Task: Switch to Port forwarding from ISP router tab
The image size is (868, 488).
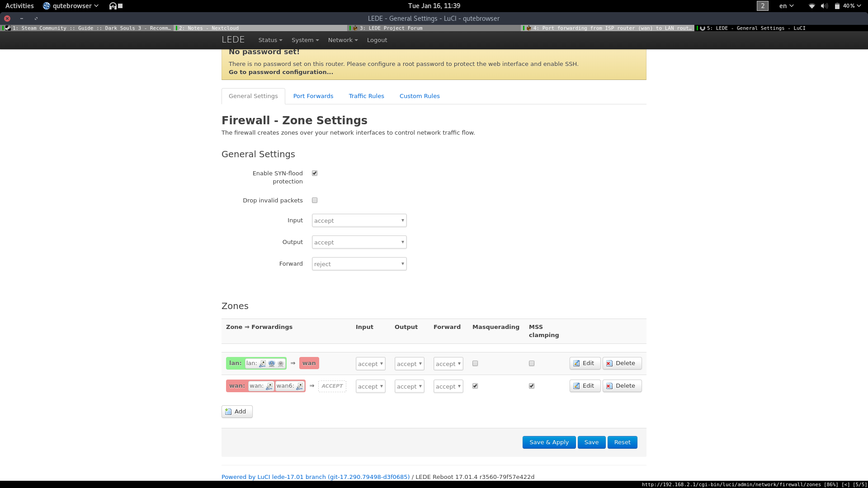Action: [608, 28]
